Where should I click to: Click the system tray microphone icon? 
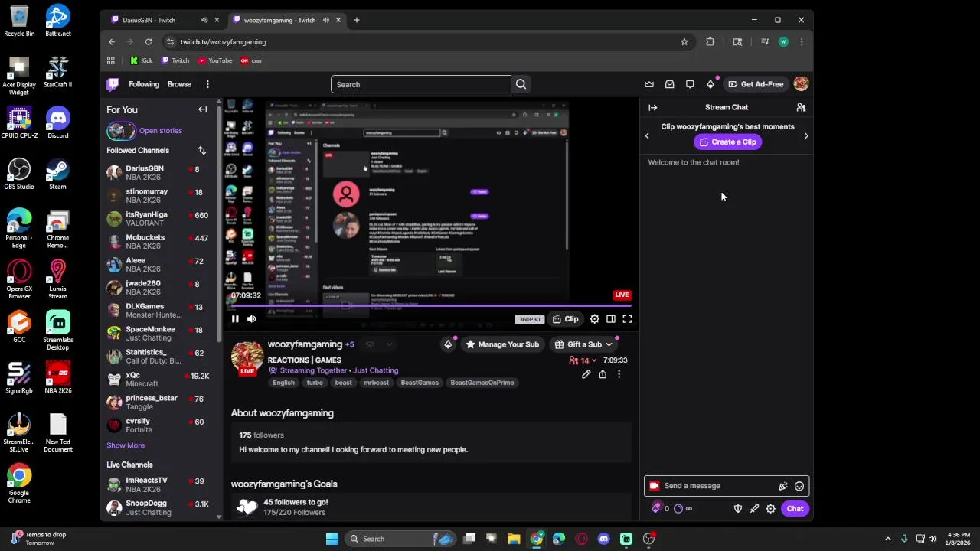pyautogui.click(x=904, y=539)
